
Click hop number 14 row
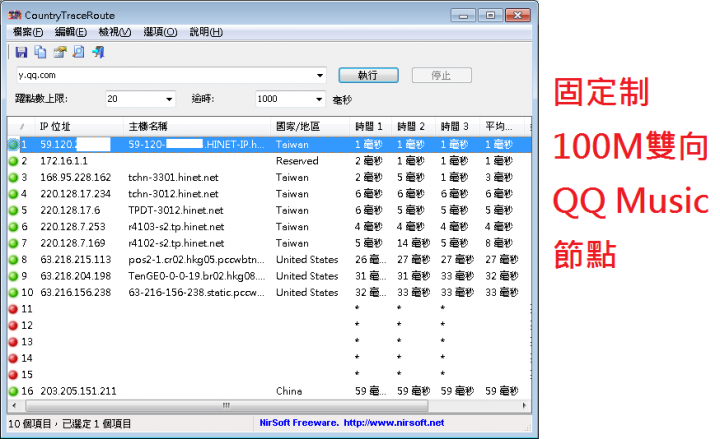[269, 359]
